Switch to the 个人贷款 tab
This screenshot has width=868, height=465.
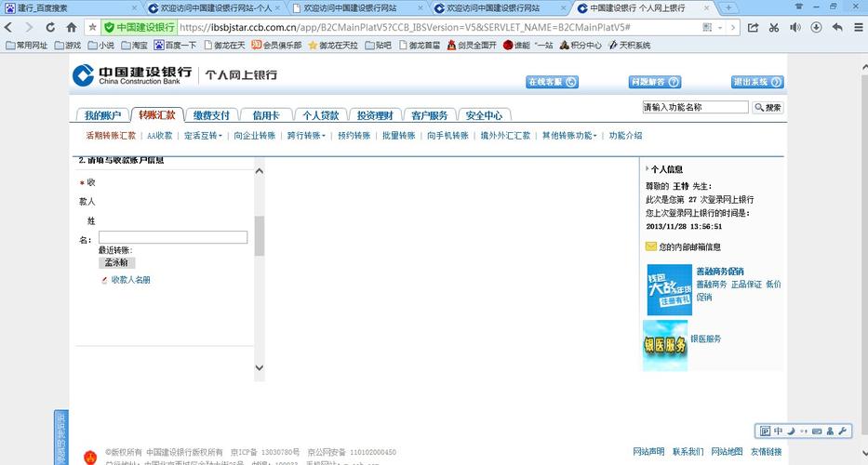point(320,115)
